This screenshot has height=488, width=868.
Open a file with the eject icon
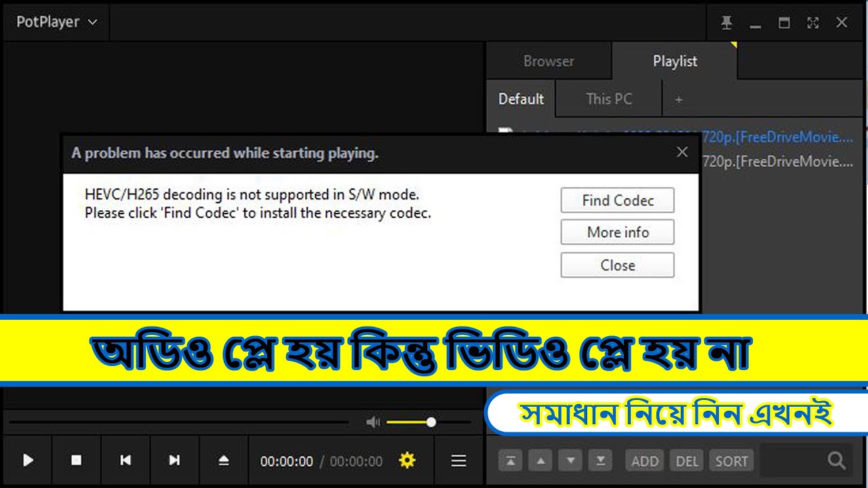224,461
